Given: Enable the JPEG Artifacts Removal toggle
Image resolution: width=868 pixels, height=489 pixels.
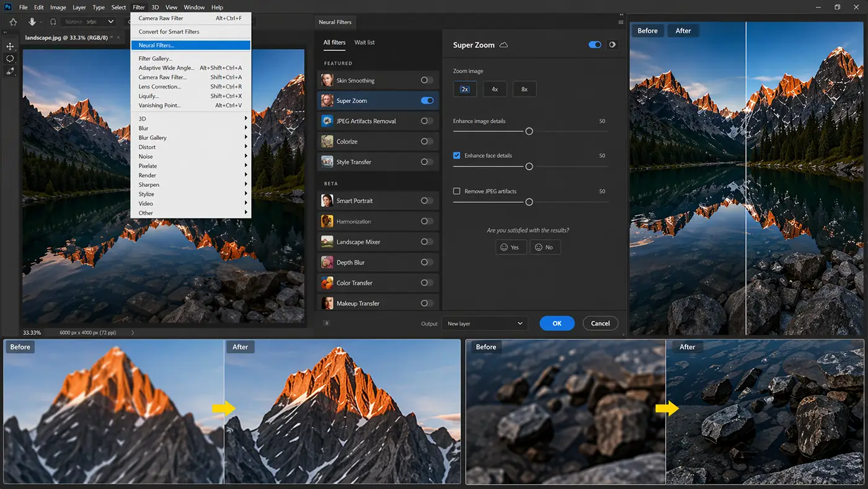Looking at the screenshot, I should pos(427,121).
